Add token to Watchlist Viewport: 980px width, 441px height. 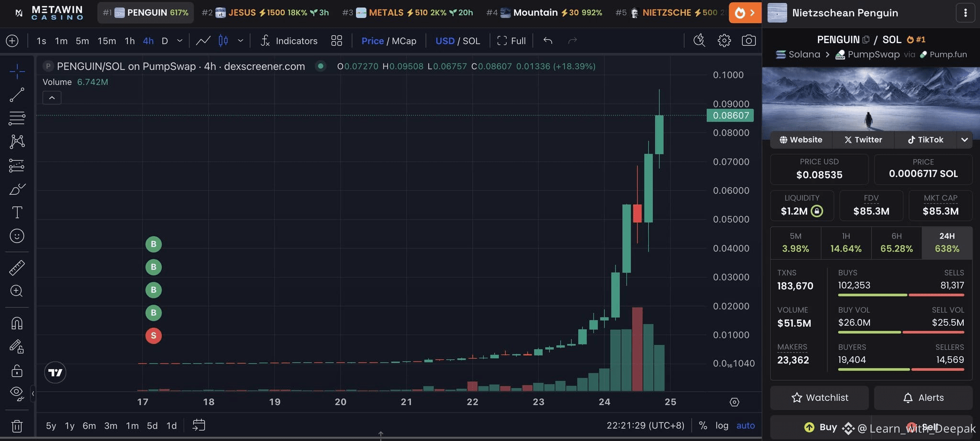[x=819, y=398]
